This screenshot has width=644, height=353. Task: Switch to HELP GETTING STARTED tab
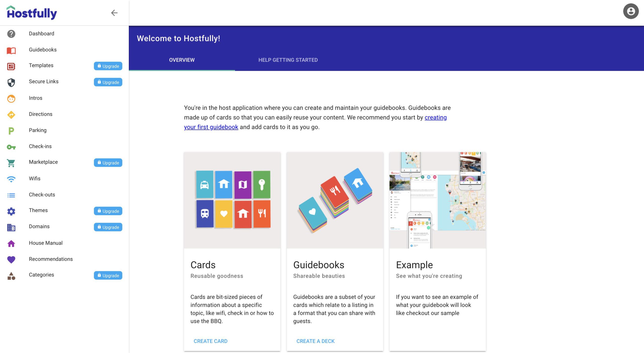288,60
